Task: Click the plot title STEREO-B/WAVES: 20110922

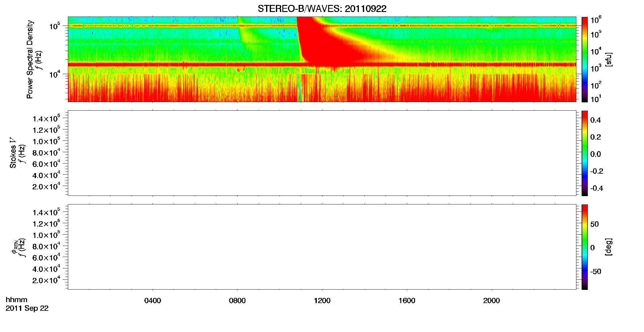Action: [x=322, y=9]
